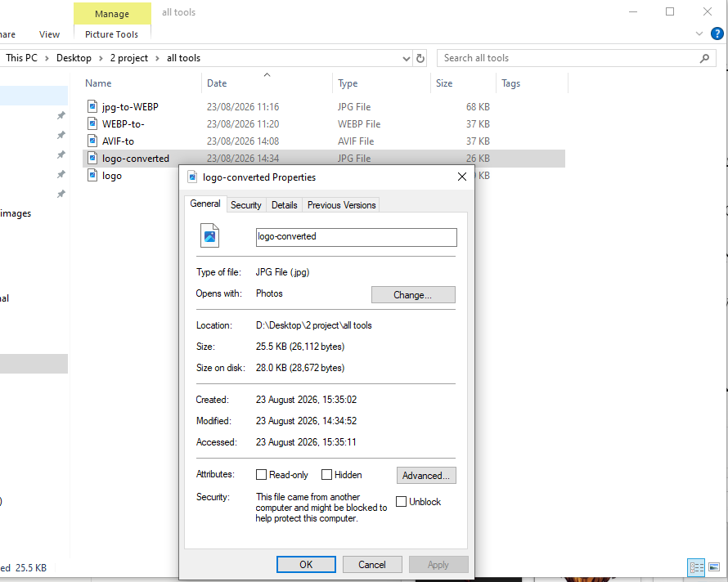Switch to the Previous Versions tab
The width and height of the screenshot is (728, 582).
point(341,205)
